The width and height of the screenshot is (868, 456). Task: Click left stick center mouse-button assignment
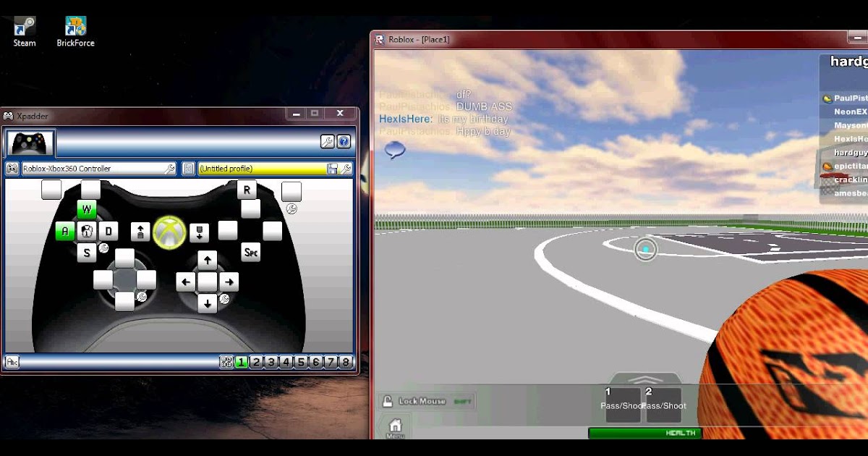(x=87, y=232)
